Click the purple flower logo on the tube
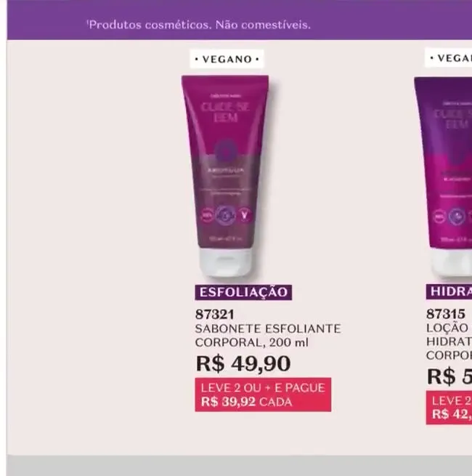 225,151
